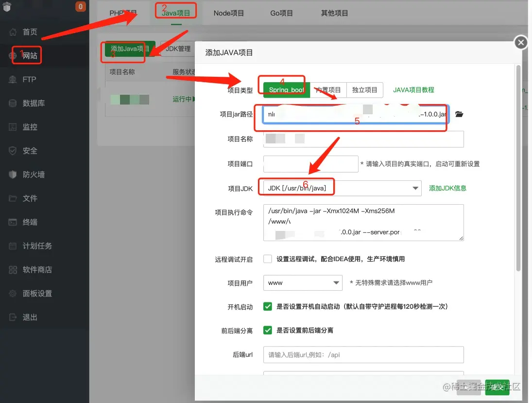The height and width of the screenshot is (403, 532).
Task: Click the globe icon beside 网站
Action: (x=13, y=56)
